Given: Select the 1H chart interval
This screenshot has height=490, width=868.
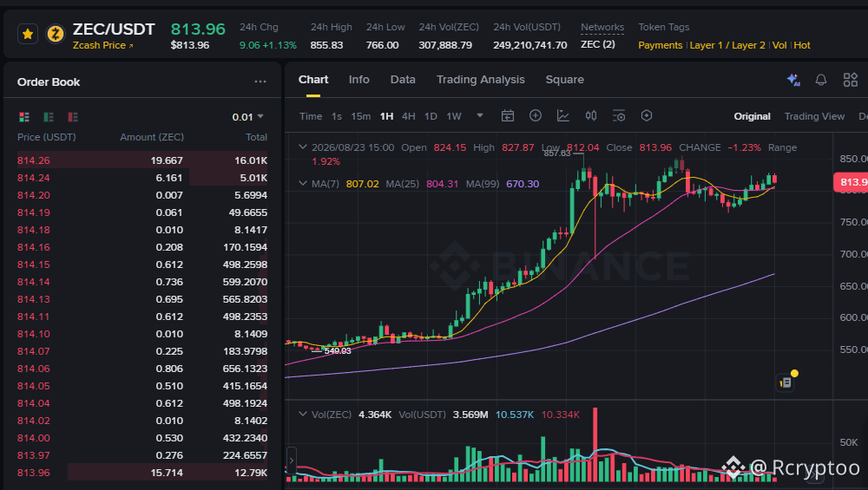Looking at the screenshot, I should (386, 116).
